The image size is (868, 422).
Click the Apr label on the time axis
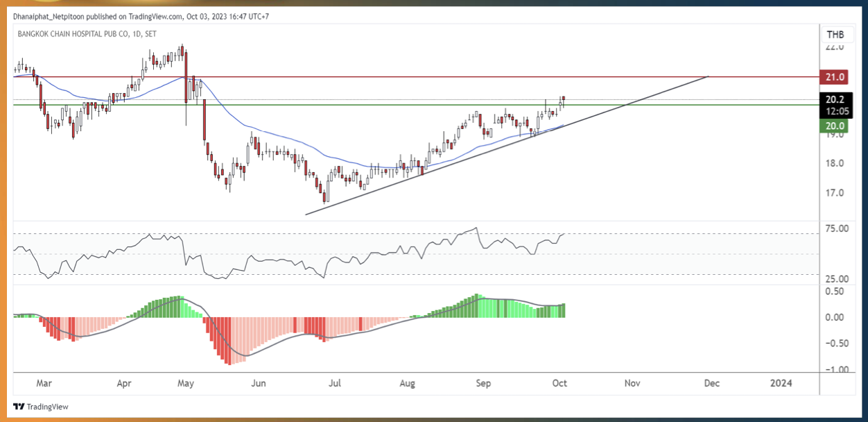124,382
